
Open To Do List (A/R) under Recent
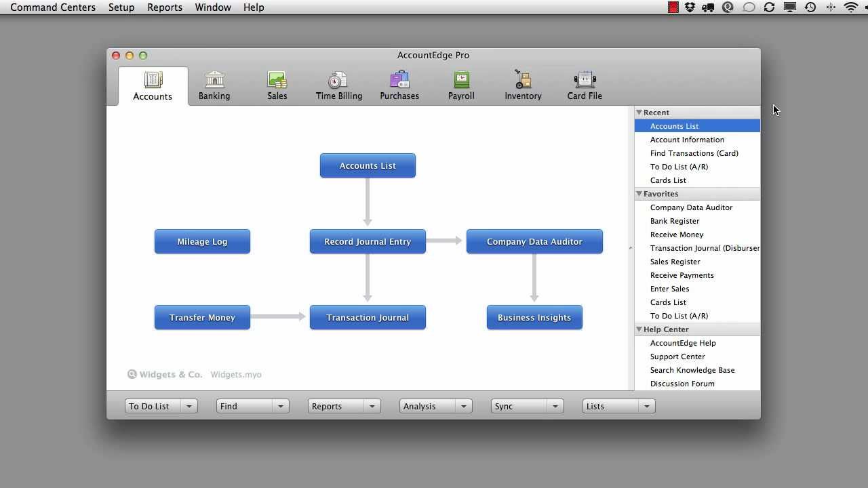697,167
